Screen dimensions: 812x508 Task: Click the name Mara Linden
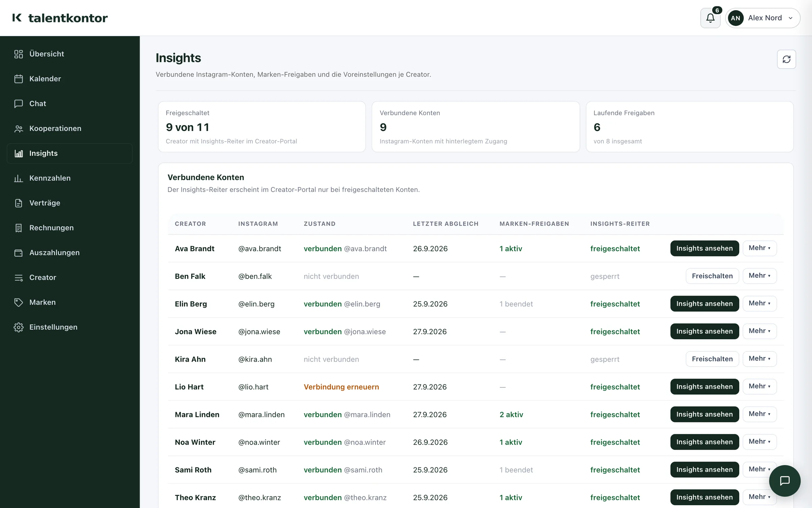coord(197,415)
